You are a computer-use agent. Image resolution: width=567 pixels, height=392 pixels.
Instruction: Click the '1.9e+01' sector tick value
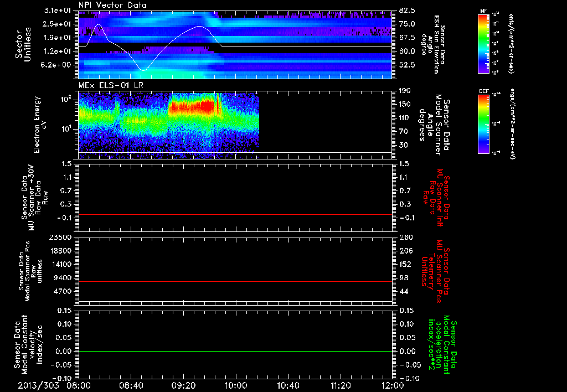(58, 38)
